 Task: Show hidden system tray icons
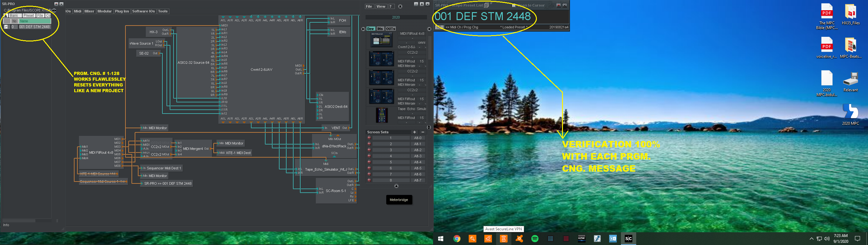[811, 239]
